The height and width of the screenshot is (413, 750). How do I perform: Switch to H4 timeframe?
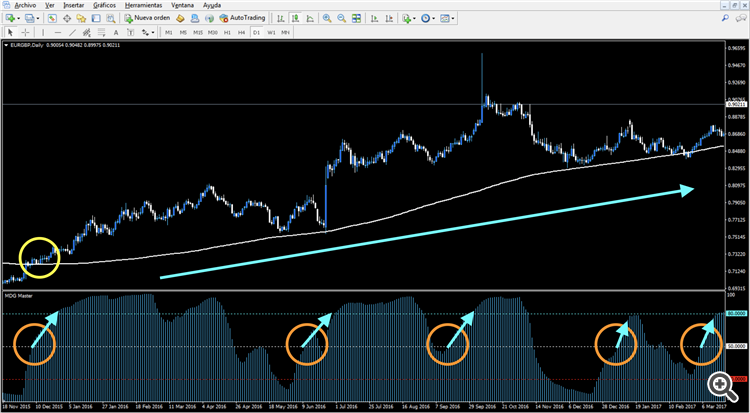(x=242, y=32)
